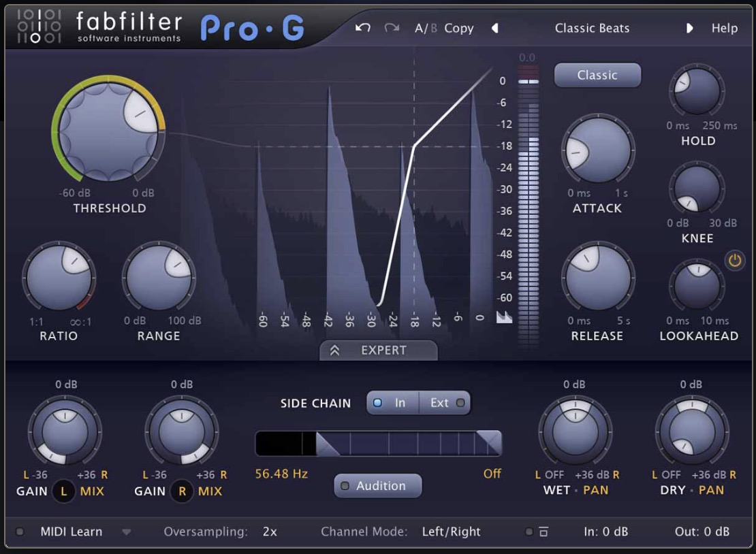Open the Classic style dropdown
Screen dimensions: 756x554
[597, 75]
